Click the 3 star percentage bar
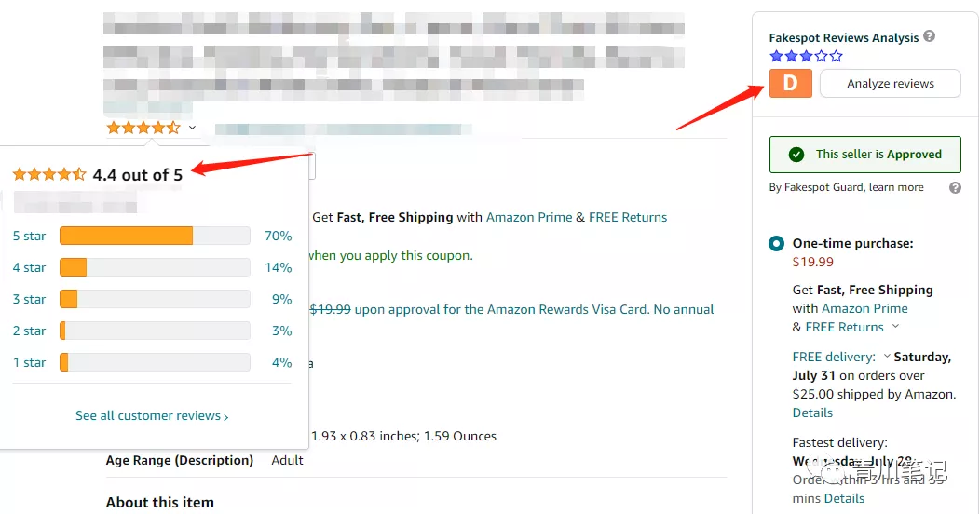This screenshot has height=514, width=980. [x=155, y=299]
